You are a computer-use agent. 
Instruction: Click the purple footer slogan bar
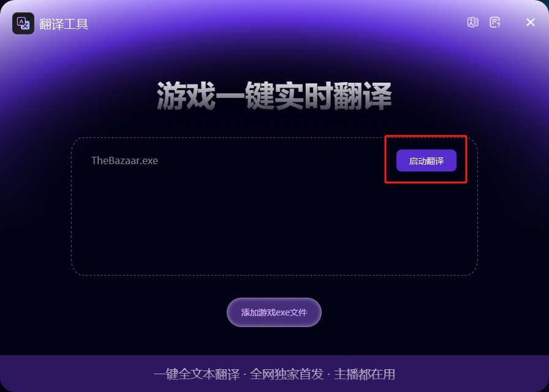[274, 374]
